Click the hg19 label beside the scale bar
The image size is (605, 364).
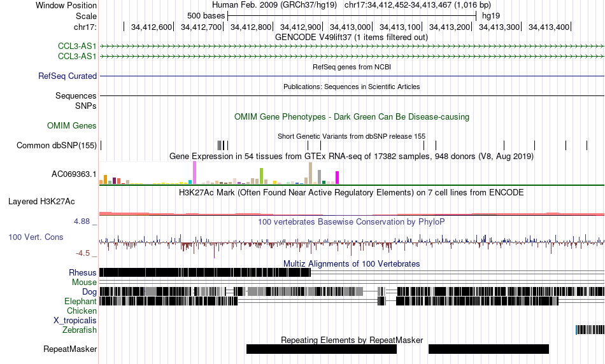pyautogui.click(x=491, y=16)
